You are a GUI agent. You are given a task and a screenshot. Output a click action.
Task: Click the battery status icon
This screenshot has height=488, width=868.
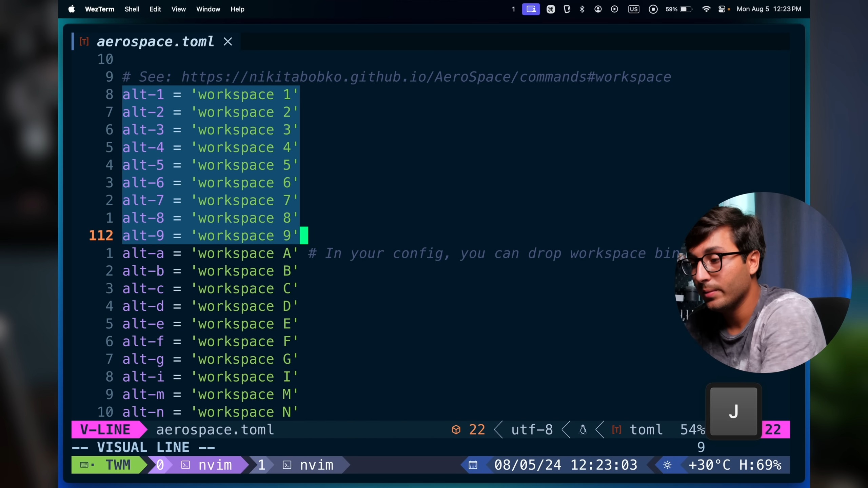click(x=686, y=9)
